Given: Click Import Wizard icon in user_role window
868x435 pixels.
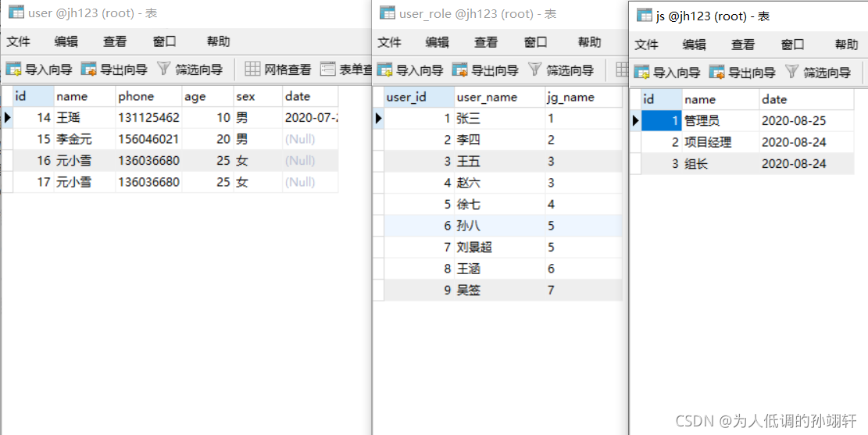Looking at the screenshot, I should (x=384, y=70).
